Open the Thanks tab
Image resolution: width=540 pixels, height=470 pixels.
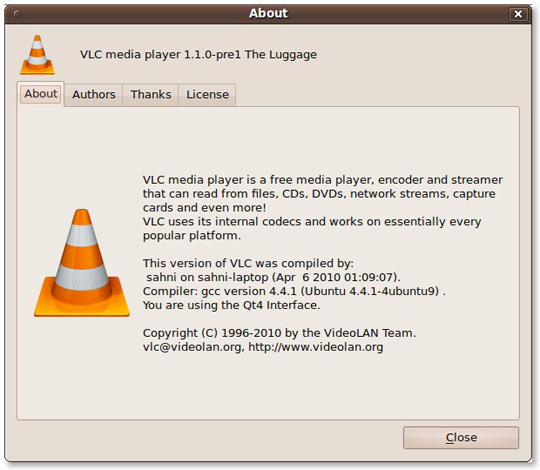pyautogui.click(x=151, y=95)
